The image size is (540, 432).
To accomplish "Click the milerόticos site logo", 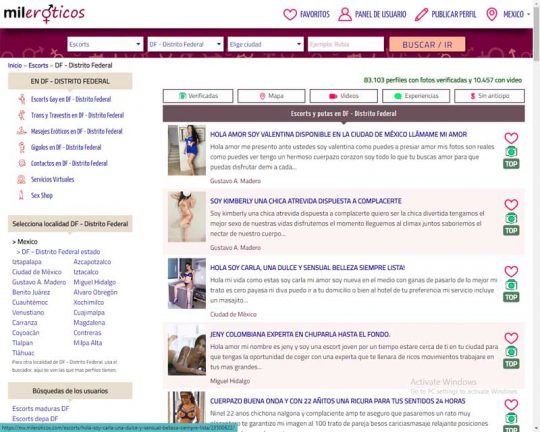I will (x=44, y=14).
